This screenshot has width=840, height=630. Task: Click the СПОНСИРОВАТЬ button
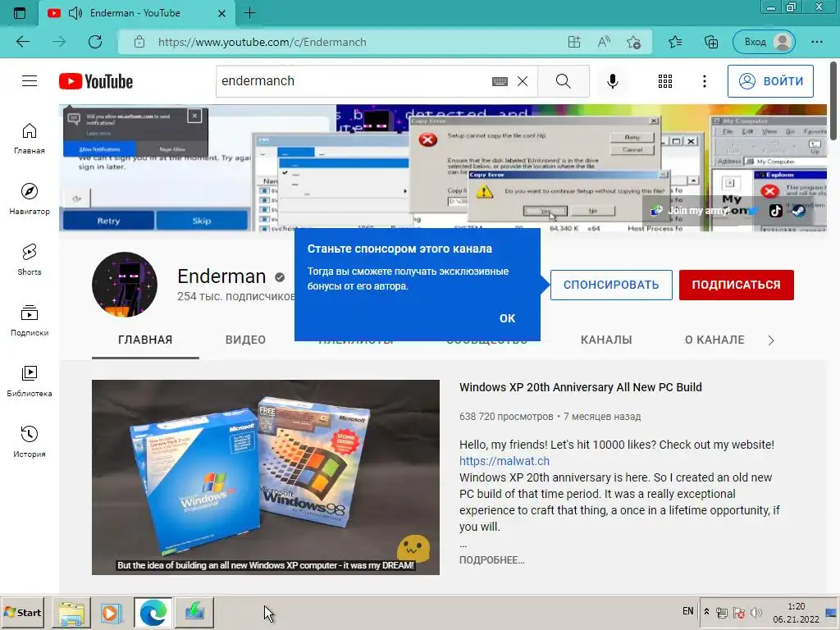(611, 285)
